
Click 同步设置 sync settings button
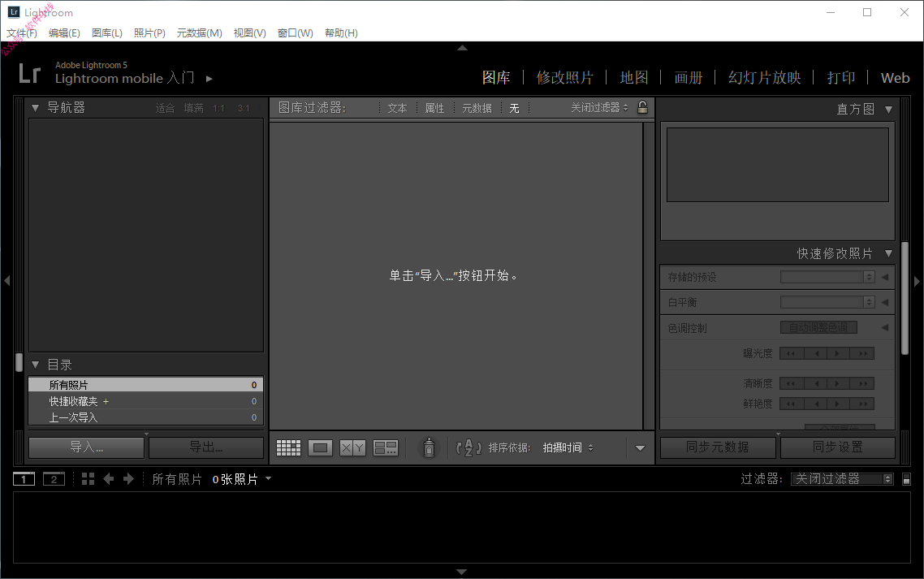tap(838, 447)
